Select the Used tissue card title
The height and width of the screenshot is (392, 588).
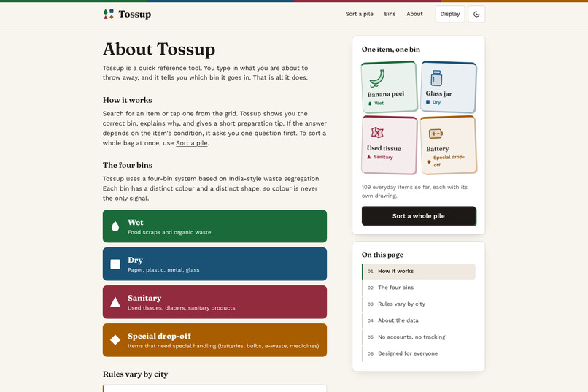[x=384, y=148]
